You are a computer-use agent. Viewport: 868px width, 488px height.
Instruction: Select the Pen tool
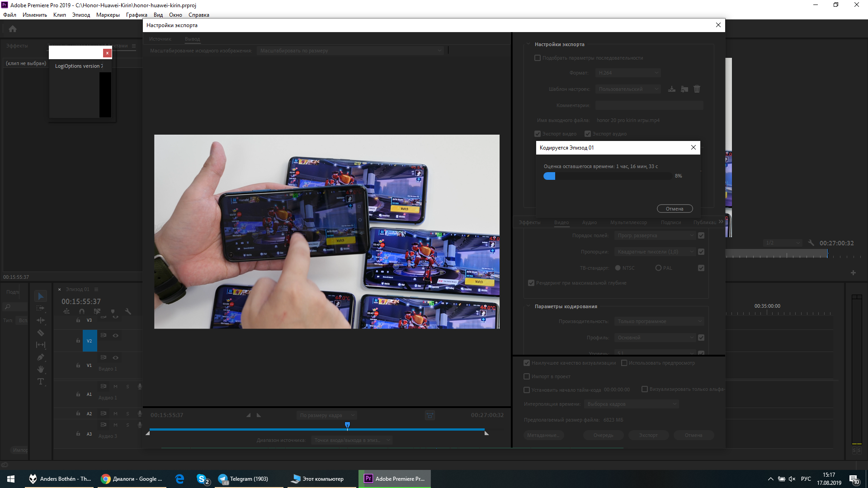click(x=41, y=357)
